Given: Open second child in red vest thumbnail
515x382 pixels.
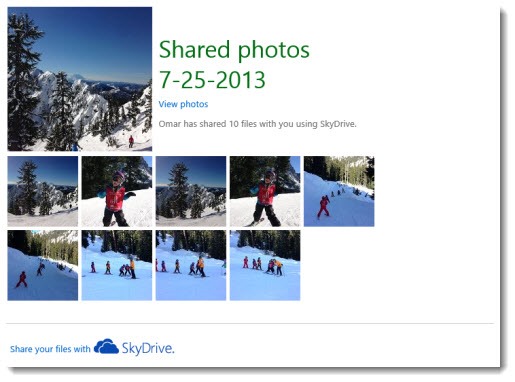Looking at the screenshot, I should point(265,191).
